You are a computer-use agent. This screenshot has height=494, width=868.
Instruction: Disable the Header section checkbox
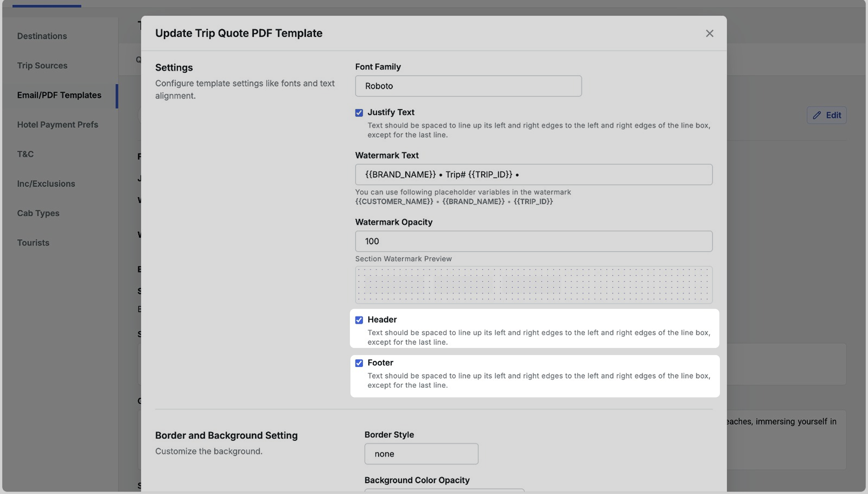359,320
